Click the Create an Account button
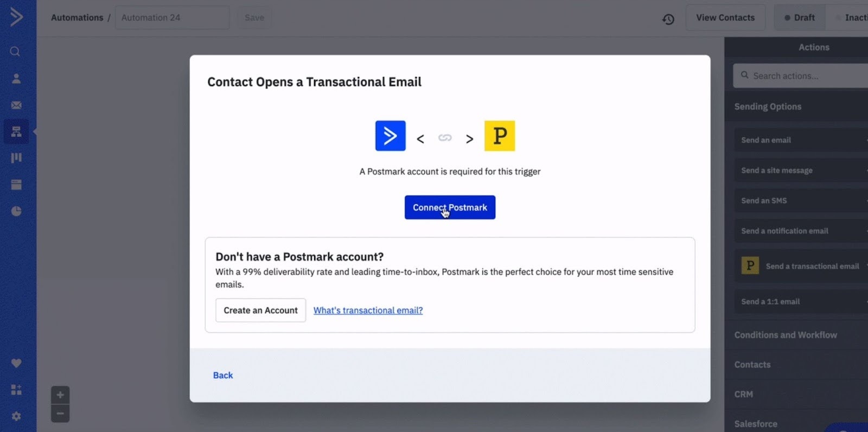868x432 pixels. pos(260,310)
